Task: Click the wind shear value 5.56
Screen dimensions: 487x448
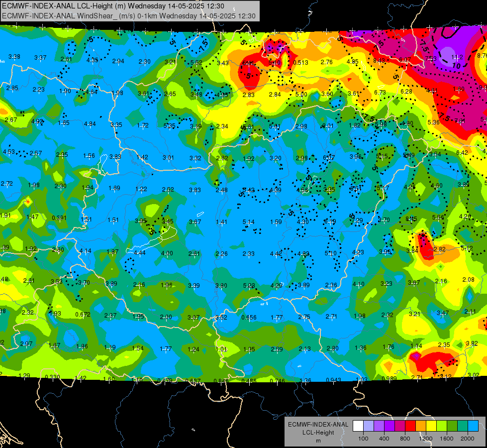Action: [x=438, y=218]
